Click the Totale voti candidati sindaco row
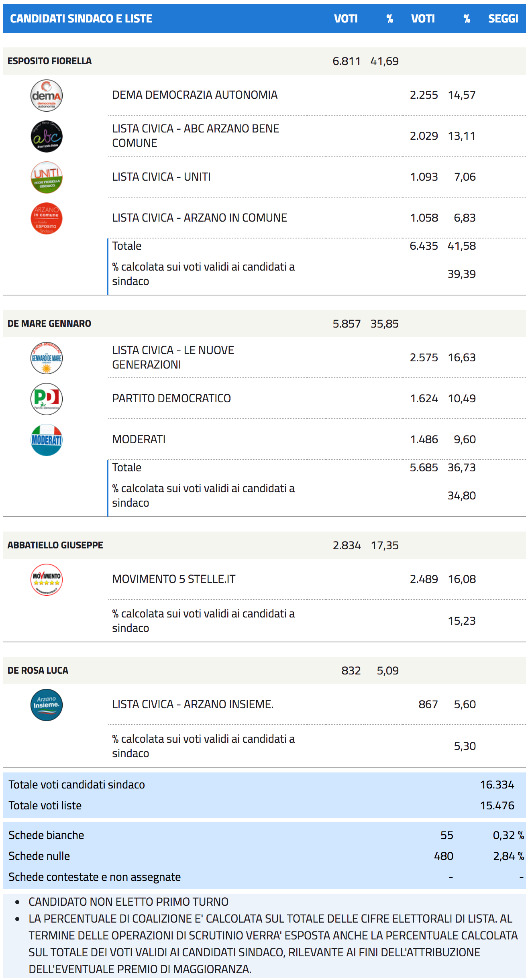This screenshot has width=528, height=980. pos(77,785)
